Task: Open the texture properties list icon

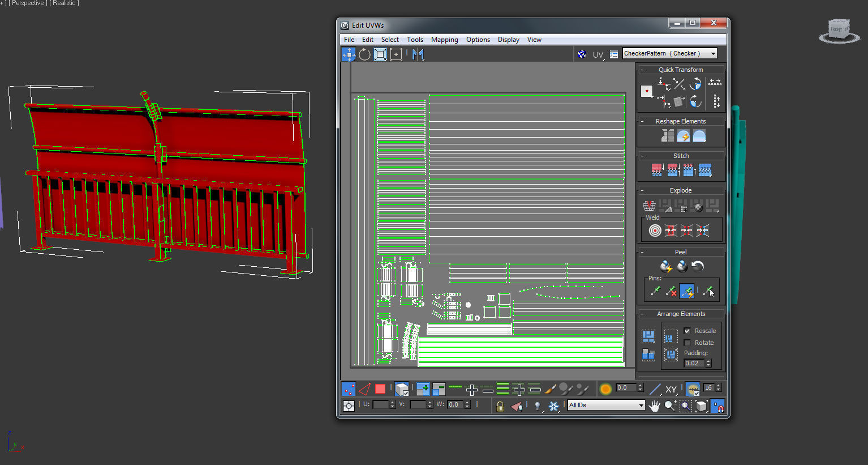Action: [x=614, y=55]
